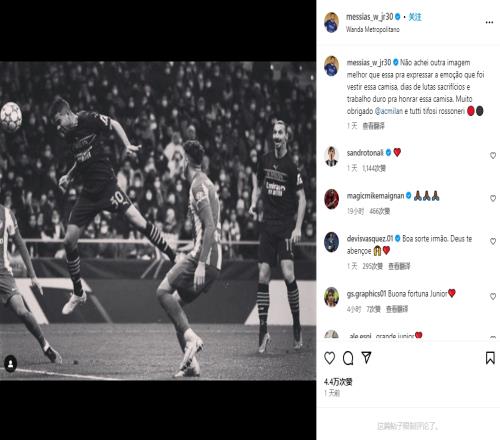The height and width of the screenshot is (440, 500).
Task: Like sandrotonali's comment
Action: coord(493,156)
